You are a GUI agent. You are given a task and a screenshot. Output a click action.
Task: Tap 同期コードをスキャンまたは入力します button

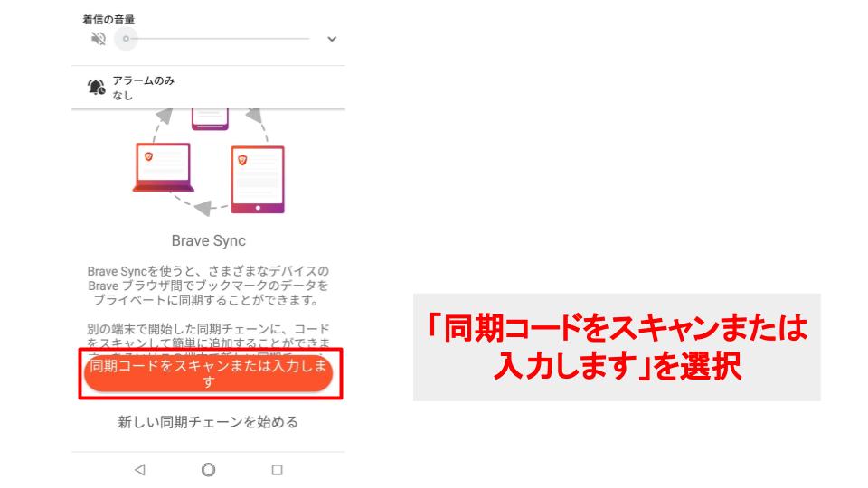(x=208, y=373)
